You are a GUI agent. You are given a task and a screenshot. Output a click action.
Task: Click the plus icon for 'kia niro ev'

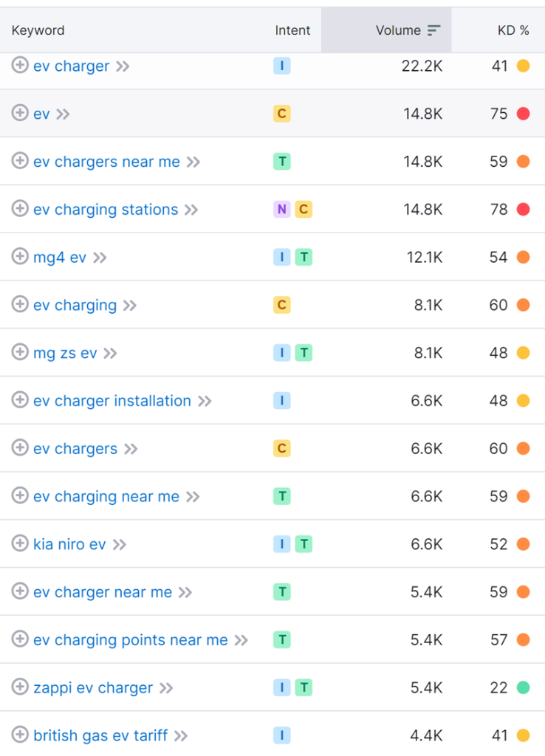tap(20, 544)
